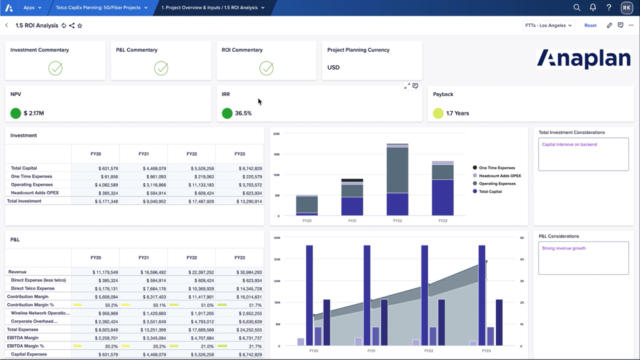Open the notifications bell

pos(593,7)
